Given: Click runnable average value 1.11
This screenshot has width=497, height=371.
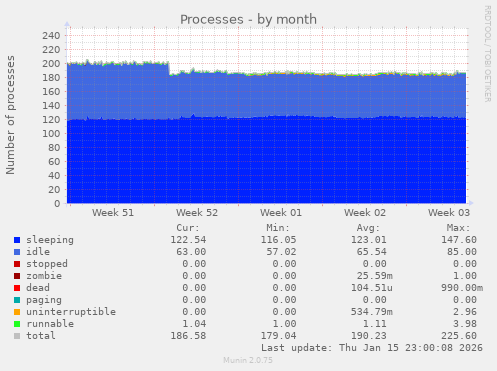Looking at the screenshot, I should [374, 324].
